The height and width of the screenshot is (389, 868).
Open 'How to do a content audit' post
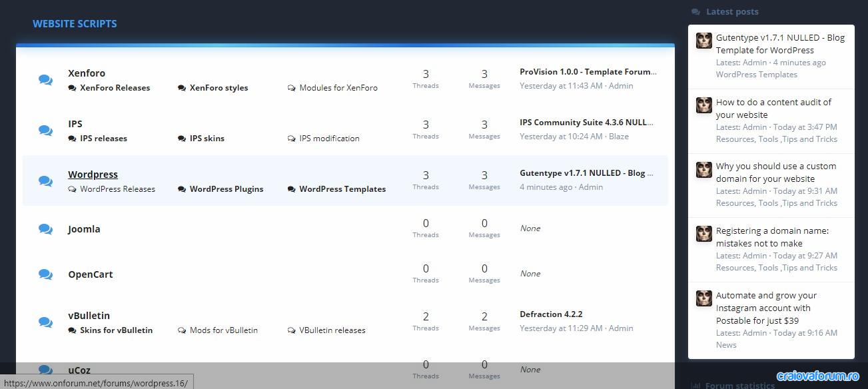click(x=773, y=109)
